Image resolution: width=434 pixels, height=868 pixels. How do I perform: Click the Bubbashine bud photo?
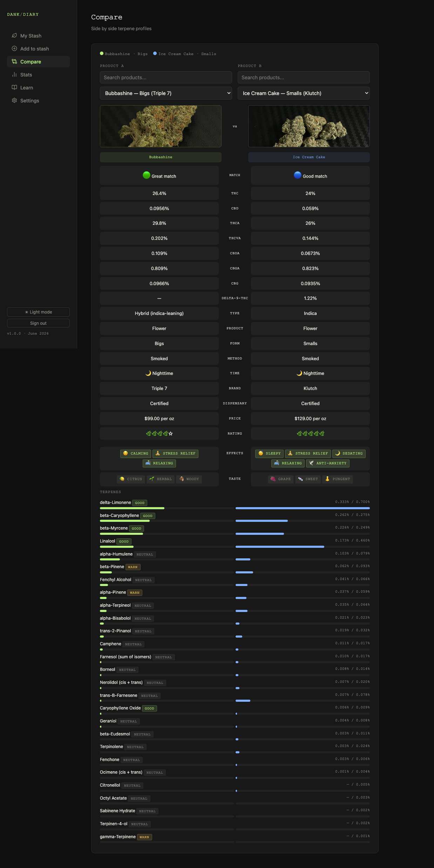pyautogui.click(x=161, y=126)
